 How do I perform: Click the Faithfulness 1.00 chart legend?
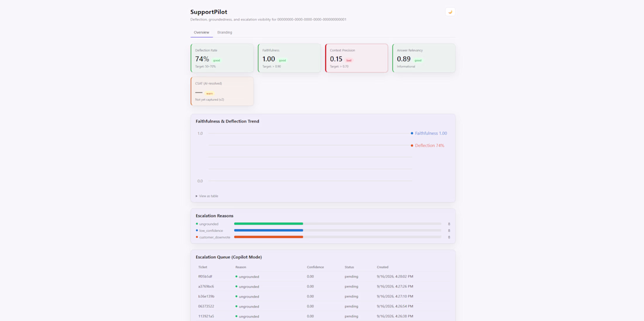coord(431,133)
